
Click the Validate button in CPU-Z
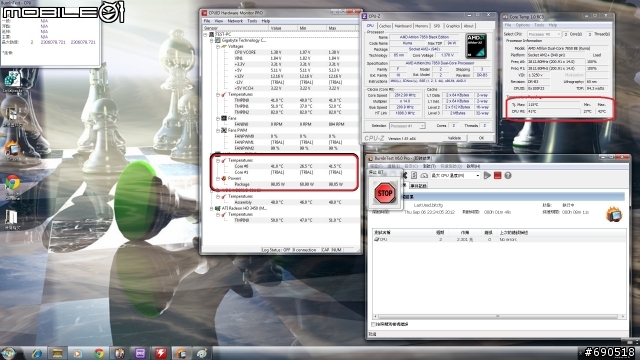click(454, 138)
